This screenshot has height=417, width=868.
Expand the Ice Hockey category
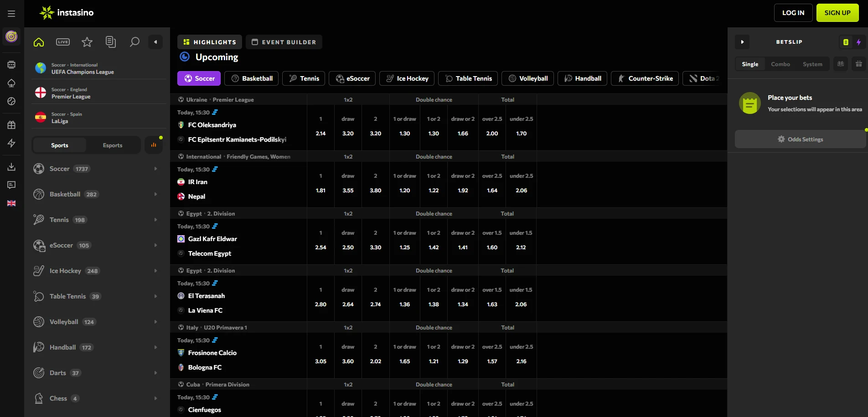tap(155, 270)
